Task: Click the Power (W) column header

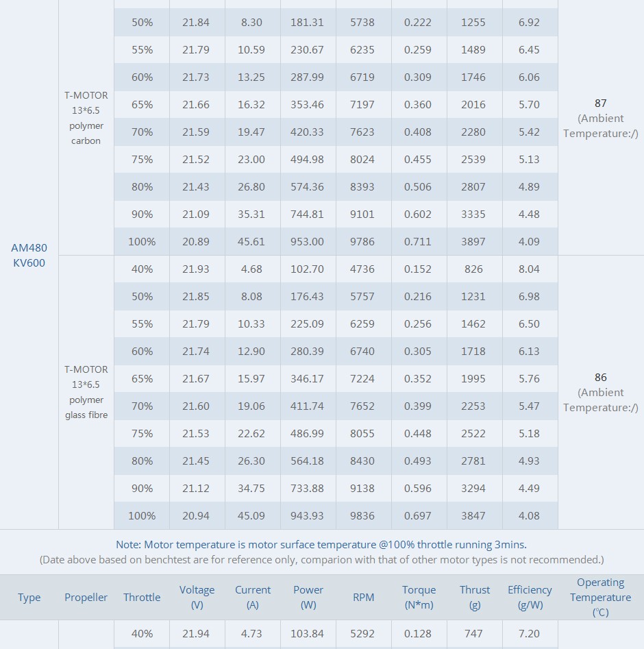Action: 308,597
